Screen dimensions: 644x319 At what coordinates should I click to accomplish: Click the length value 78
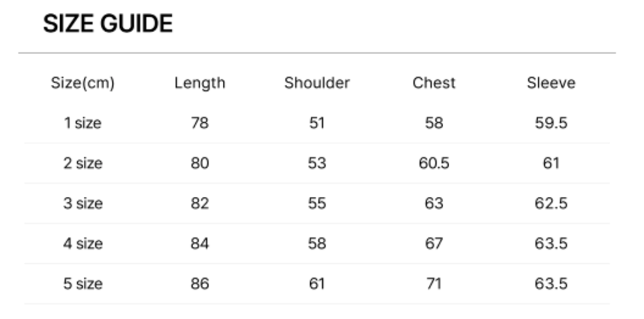pos(200,123)
